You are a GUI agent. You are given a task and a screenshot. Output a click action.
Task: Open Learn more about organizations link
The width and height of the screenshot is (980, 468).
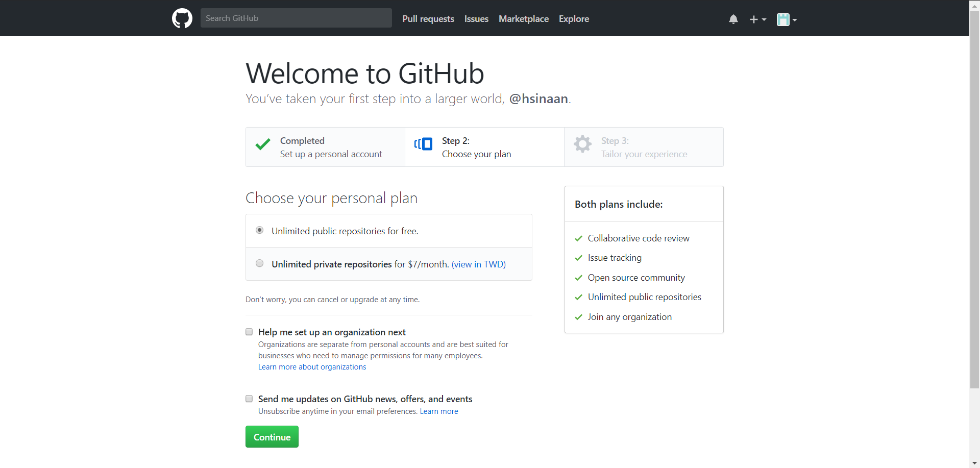point(312,367)
